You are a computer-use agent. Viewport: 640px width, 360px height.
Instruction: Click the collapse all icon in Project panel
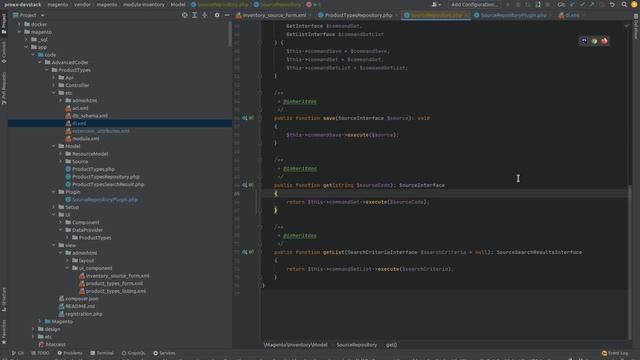coord(205,15)
